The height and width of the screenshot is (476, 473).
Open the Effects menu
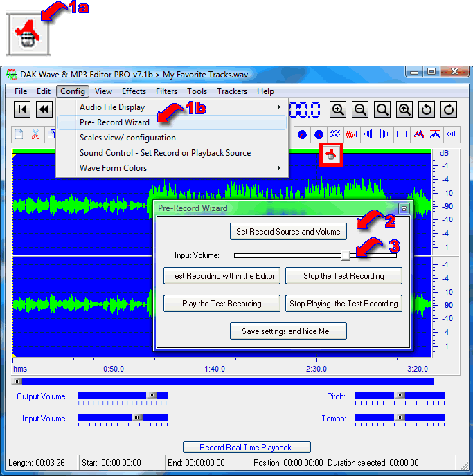[x=134, y=91]
